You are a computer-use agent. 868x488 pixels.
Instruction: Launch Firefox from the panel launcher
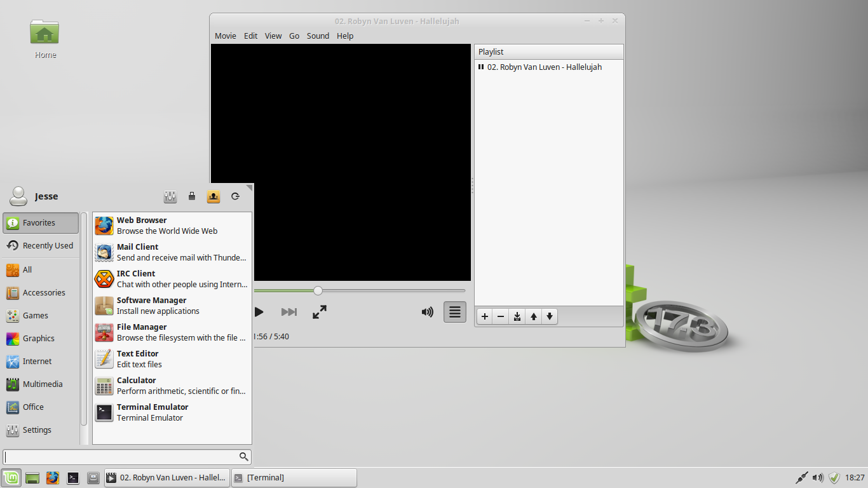tap(53, 478)
